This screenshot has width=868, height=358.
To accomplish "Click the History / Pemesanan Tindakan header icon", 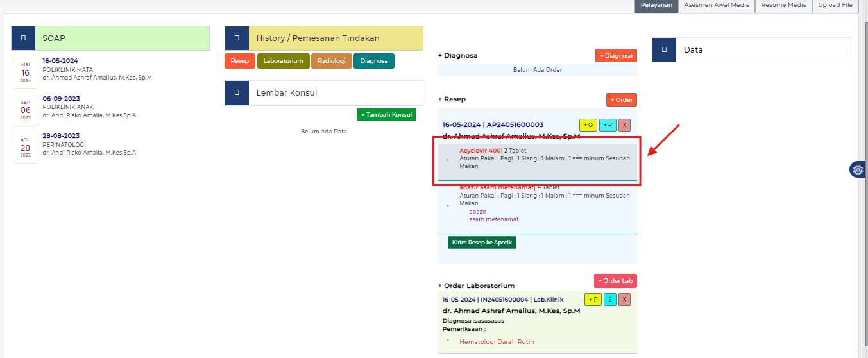I will pos(237,38).
